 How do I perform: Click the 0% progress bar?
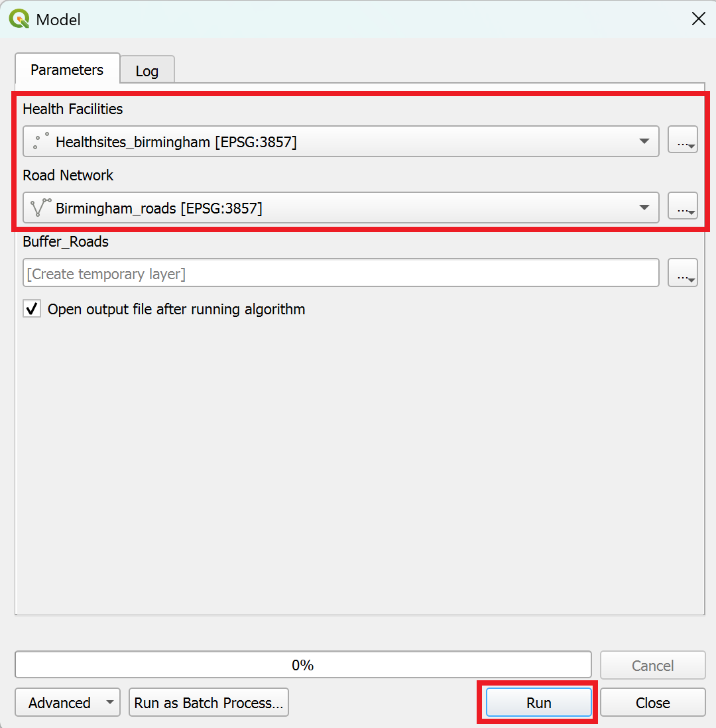coord(303,665)
